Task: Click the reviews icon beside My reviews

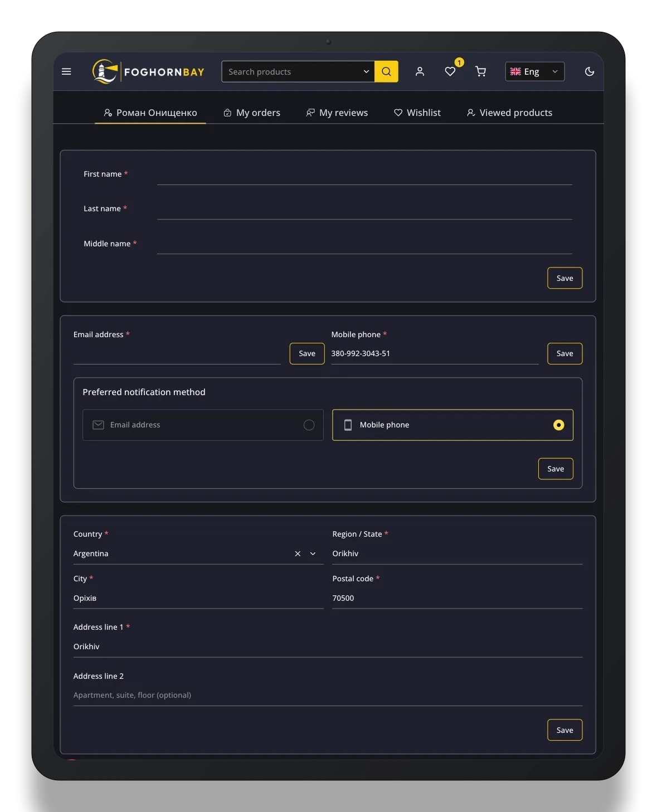Action: tap(310, 113)
